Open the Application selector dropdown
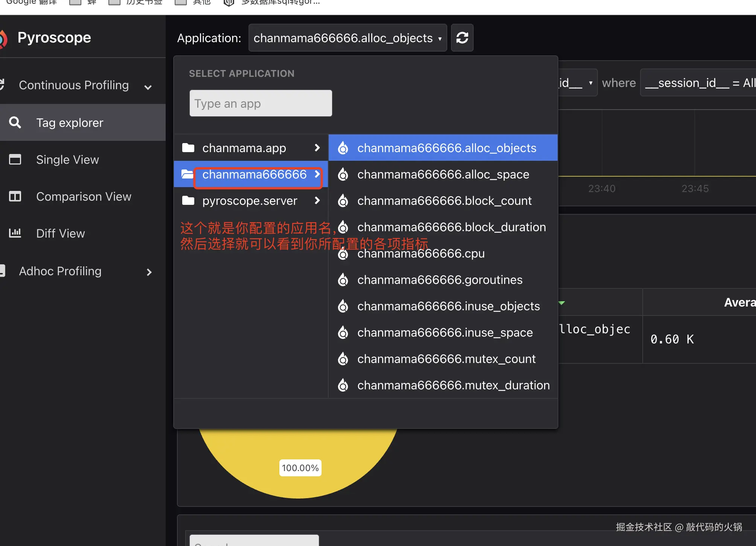Viewport: 756px width, 546px height. coord(347,38)
